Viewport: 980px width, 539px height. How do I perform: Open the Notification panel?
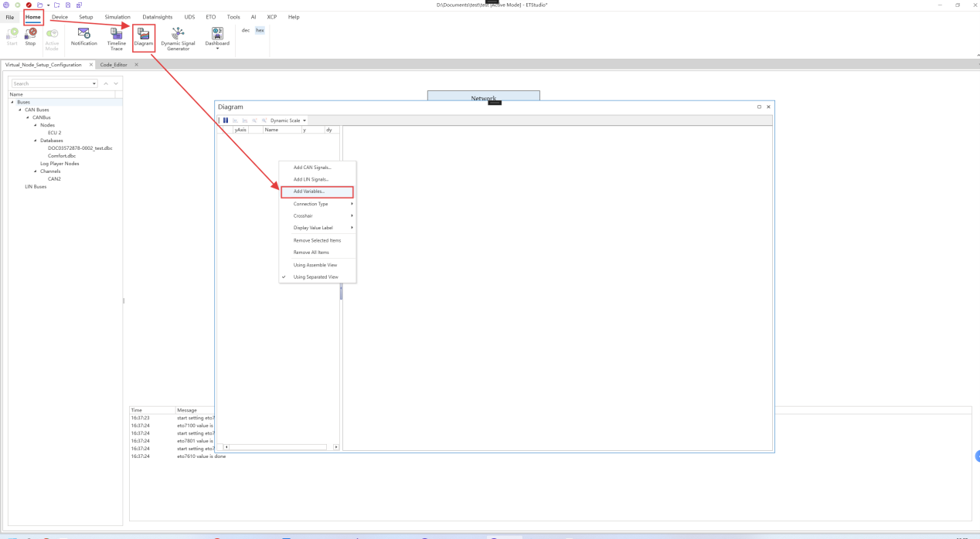[83, 36]
